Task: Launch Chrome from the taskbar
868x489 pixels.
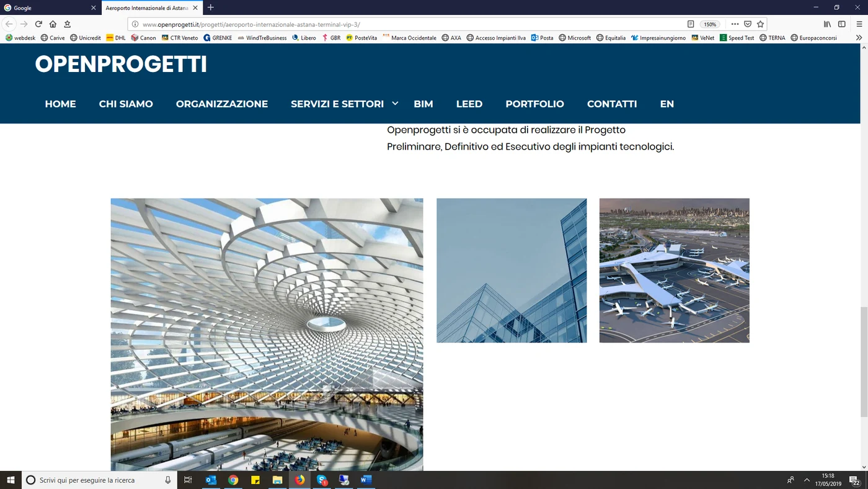Action: tap(233, 480)
